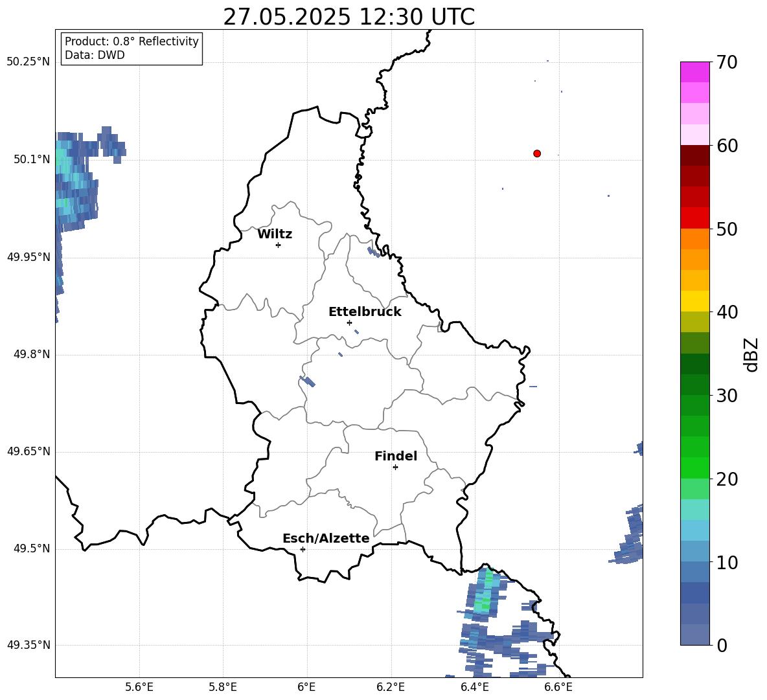Screen dimensions: 767x700
Task: Click the Findel station cross marker
Action: tap(395, 468)
